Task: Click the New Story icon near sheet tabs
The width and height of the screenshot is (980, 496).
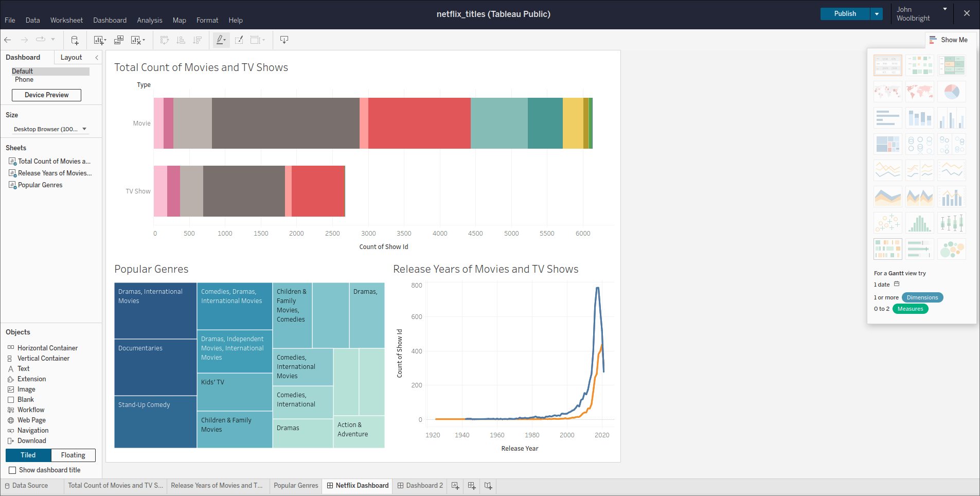Action: coord(487,486)
